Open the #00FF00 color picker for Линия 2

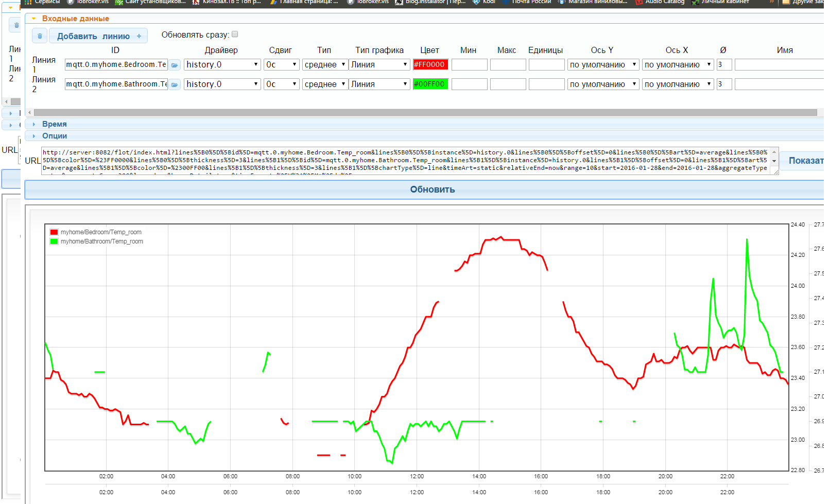click(x=430, y=84)
